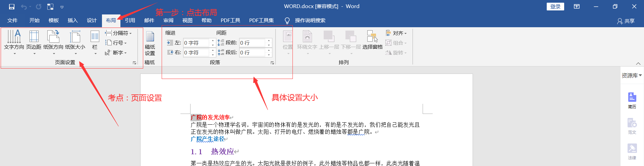644x166 pixels.
Task: Switch to the 视图 tab
Action: (187, 20)
